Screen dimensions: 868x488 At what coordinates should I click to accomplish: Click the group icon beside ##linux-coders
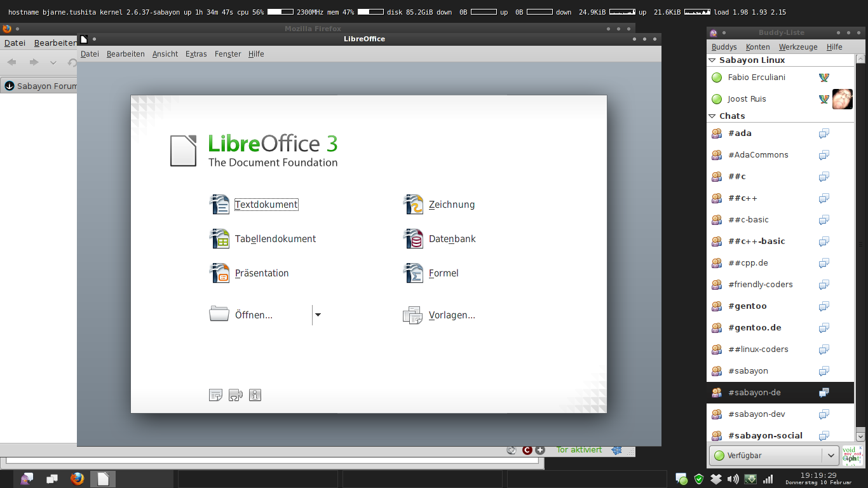point(717,349)
